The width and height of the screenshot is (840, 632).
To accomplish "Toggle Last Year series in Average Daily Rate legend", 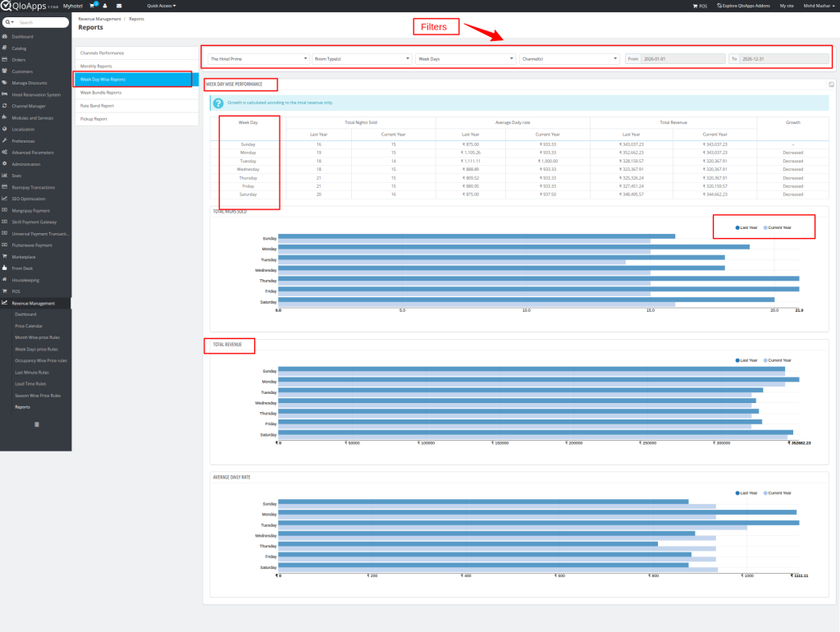I will coord(746,493).
